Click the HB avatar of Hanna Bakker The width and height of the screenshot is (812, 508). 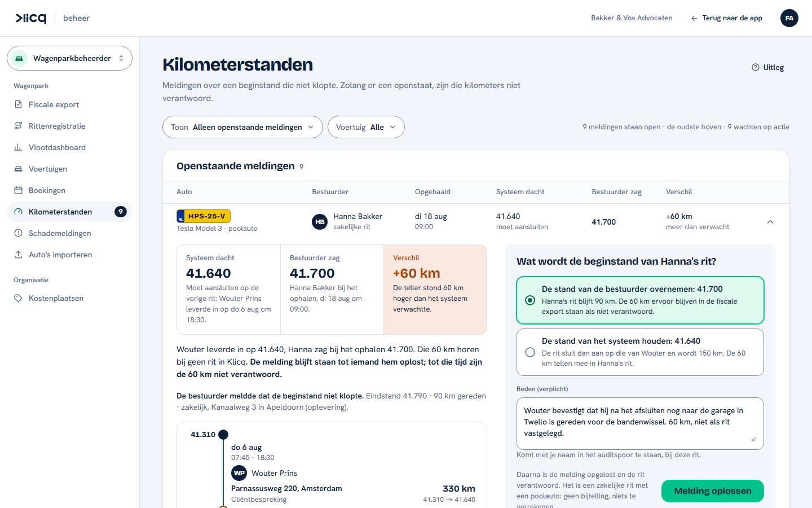[x=320, y=222]
